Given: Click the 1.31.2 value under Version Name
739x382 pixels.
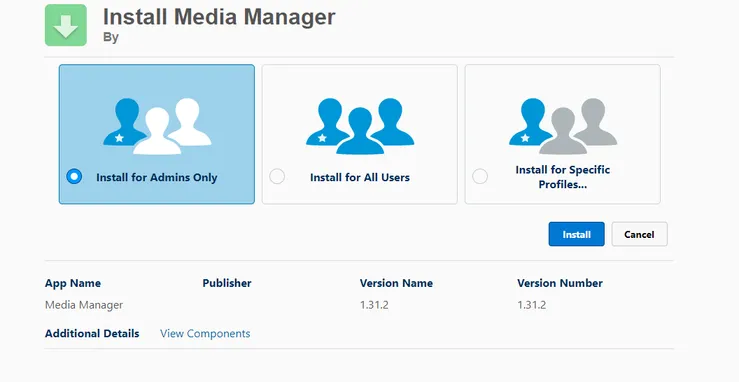Looking at the screenshot, I should point(374,305).
